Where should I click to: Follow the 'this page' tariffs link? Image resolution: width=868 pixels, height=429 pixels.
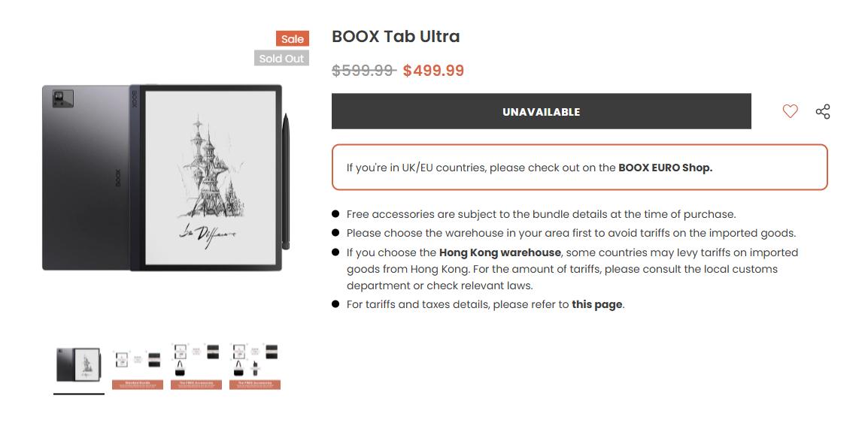click(x=596, y=304)
